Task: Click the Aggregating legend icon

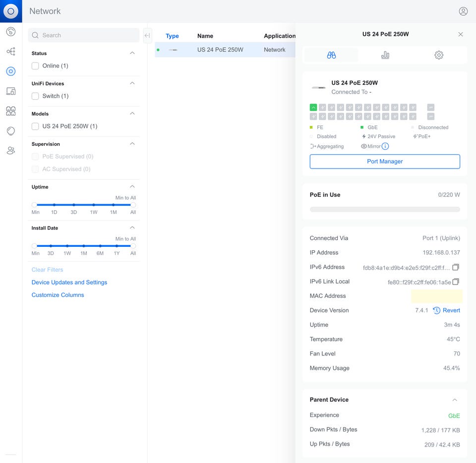Action: [313, 146]
